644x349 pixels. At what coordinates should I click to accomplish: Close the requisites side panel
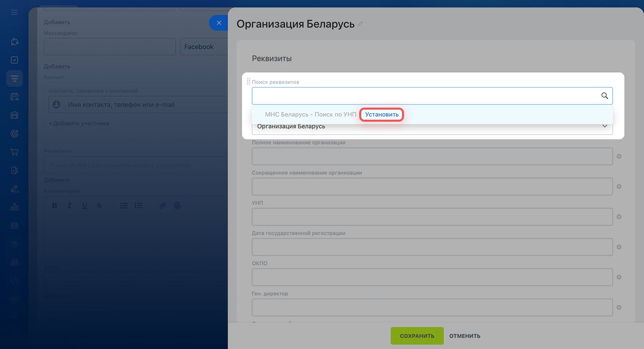coord(219,23)
